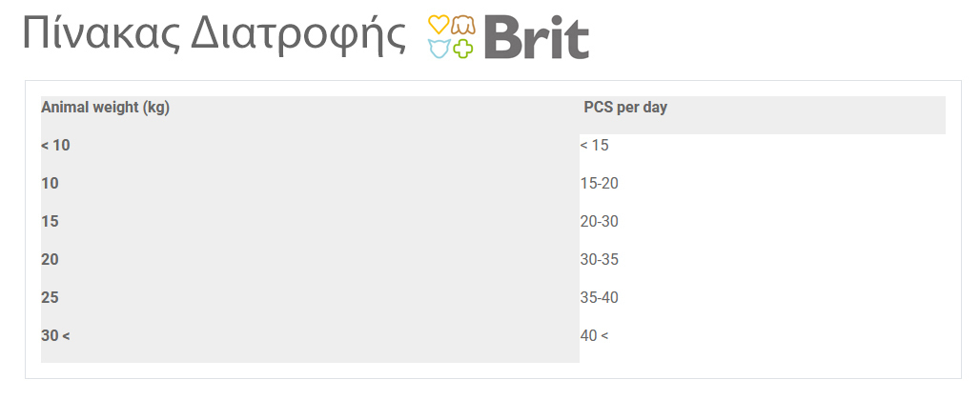980x400 pixels.
Task: Click the '40 <' pieces per day value
Action: pos(594,336)
